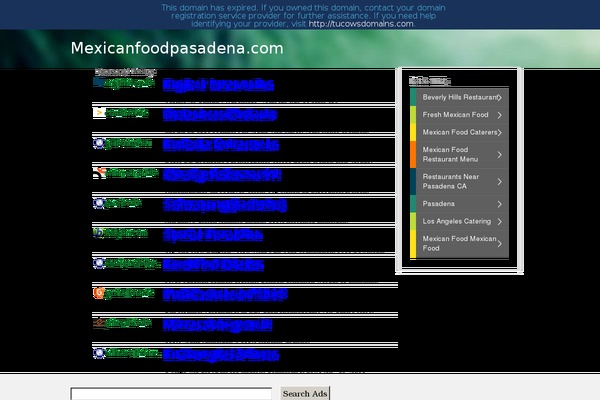
Task: Click the favicon beside the first ad listing
Action: coord(98,83)
